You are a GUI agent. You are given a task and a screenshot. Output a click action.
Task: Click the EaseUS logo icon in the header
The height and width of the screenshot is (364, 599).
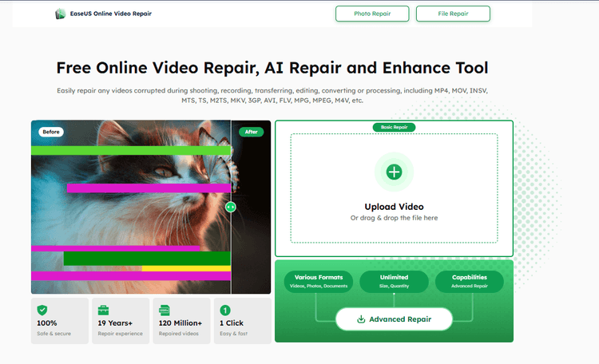point(60,14)
